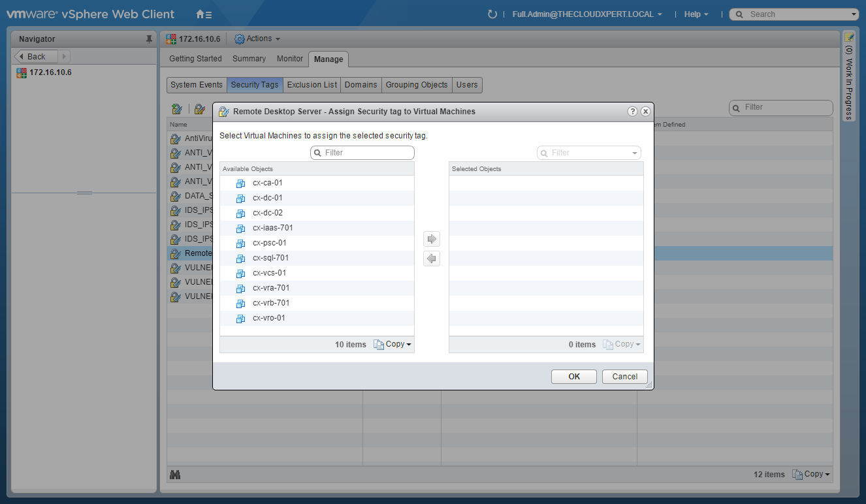Click the home menu icon
Image resolution: width=866 pixels, height=504 pixels.
click(203, 14)
